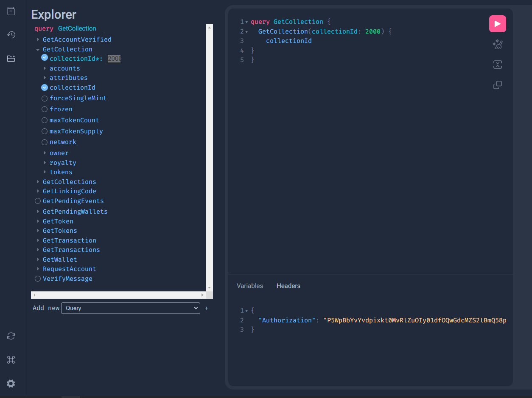The width and height of the screenshot is (532, 398).
Task: Copy the query using the copy icon
Action: (x=498, y=85)
